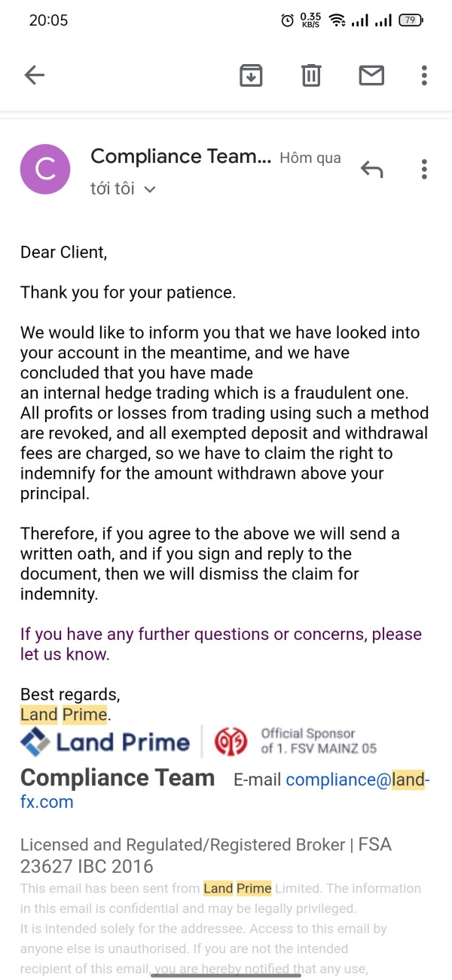Reply using the arrow beside the sender
452x980 pixels.
pyautogui.click(x=371, y=170)
